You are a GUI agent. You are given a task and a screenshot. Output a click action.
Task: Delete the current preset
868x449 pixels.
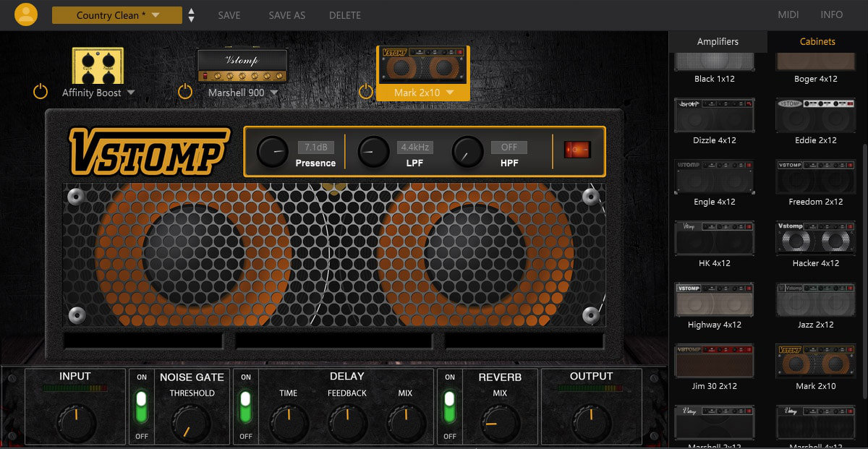(345, 14)
